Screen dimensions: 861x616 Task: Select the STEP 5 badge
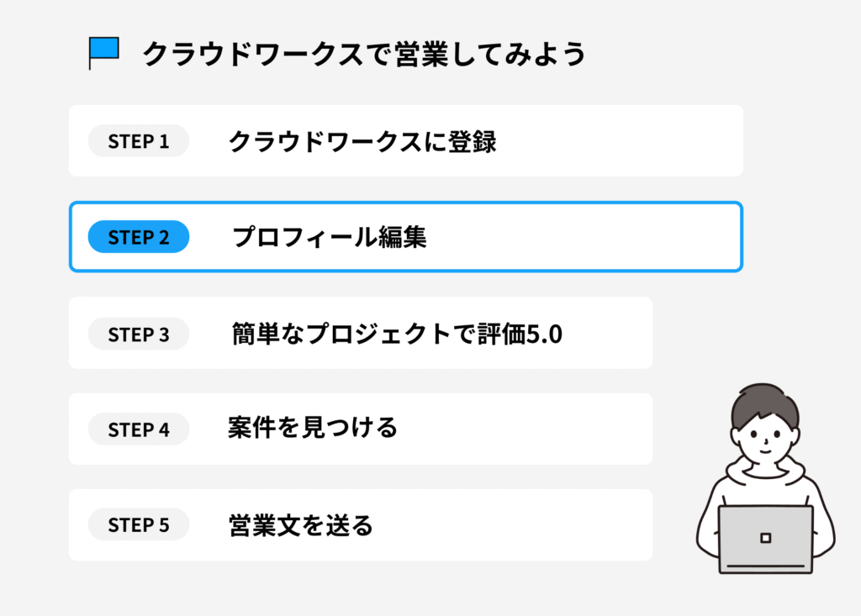click(139, 526)
